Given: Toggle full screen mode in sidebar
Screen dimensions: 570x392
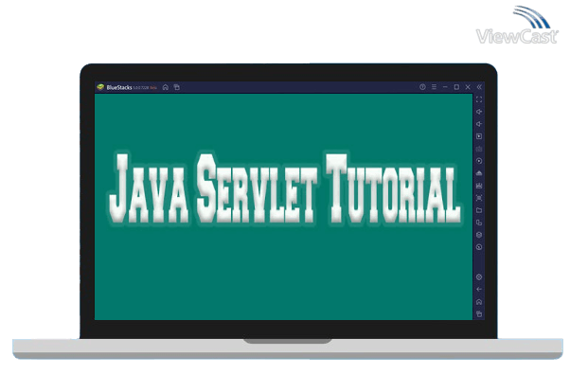Looking at the screenshot, I should pos(479,99).
